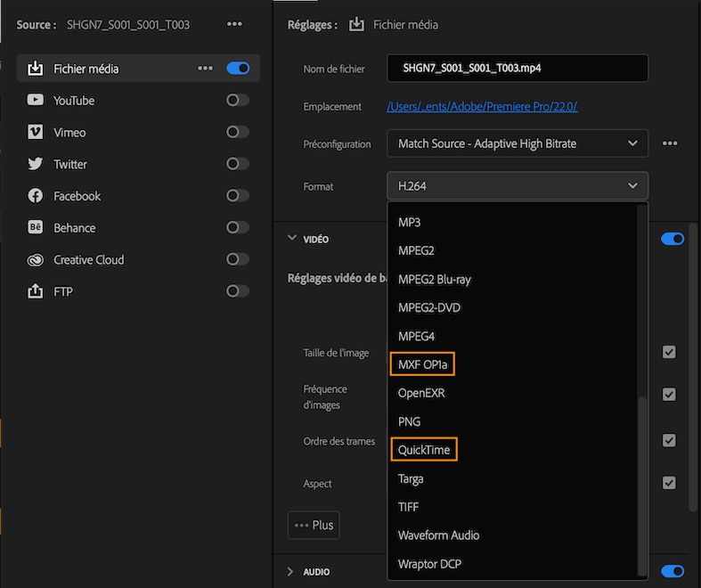Open the Préconfiguration dropdown
Screen dimensions: 701x588
click(x=517, y=143)
